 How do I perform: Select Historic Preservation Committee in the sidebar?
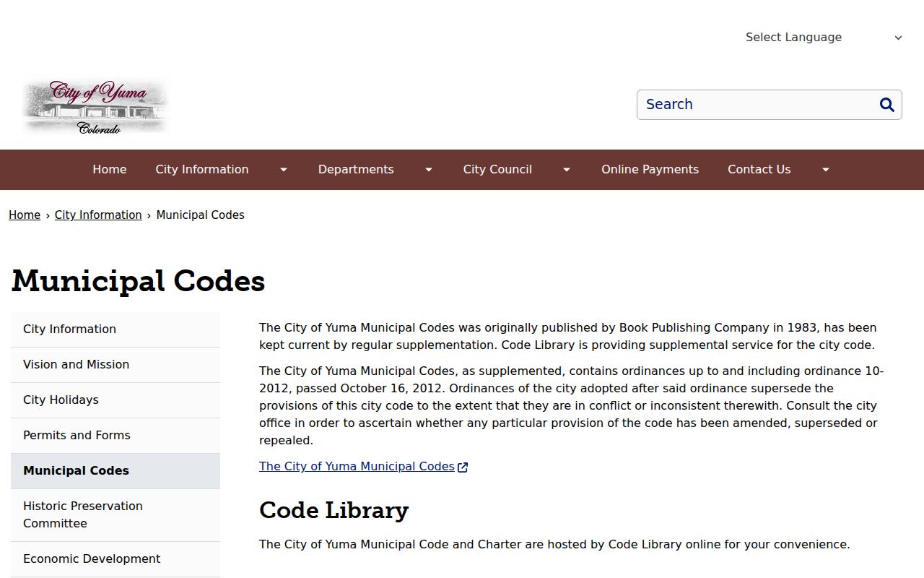click(x=115, y=515)
